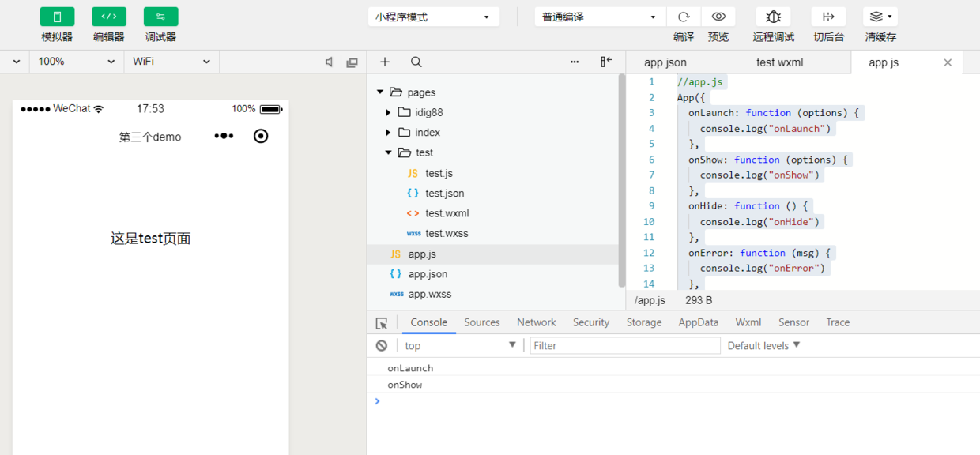Open the Trace tab
980x455 pixels.
(838, 322)
